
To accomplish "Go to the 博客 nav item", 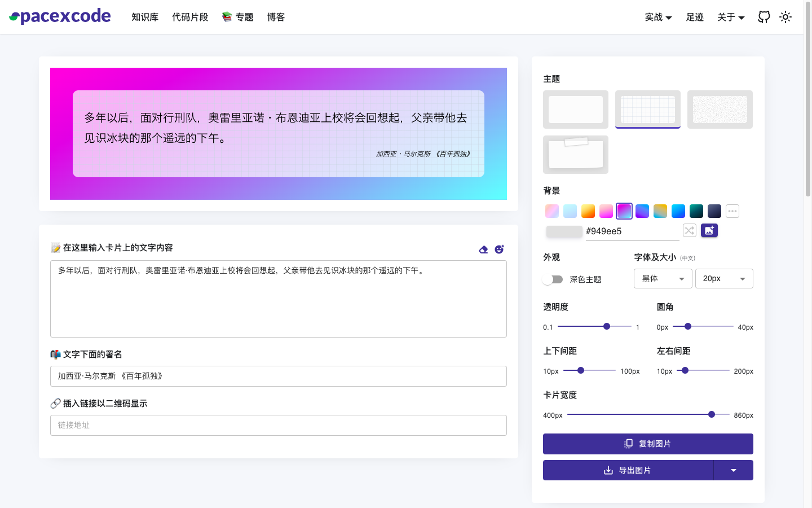I will 276,17.
